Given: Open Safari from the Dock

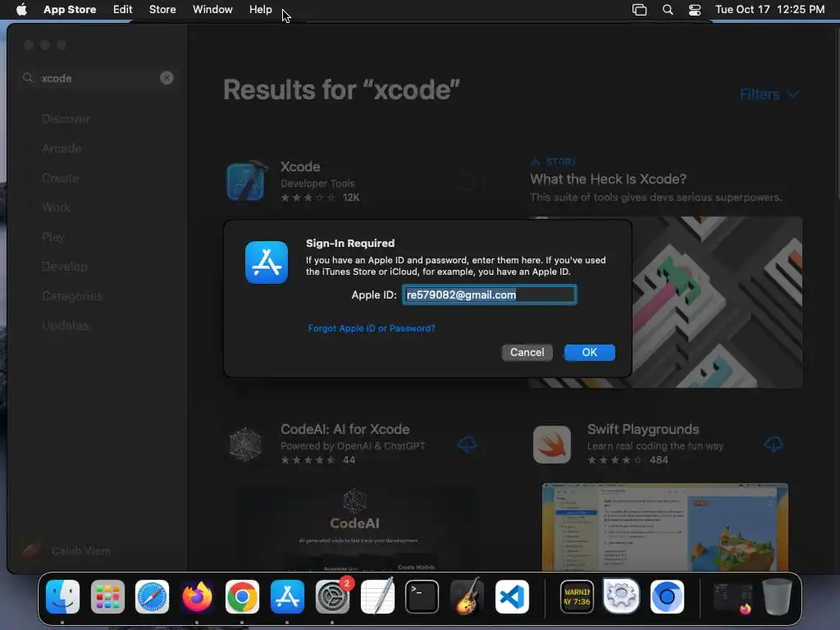Looking at the screenshot, I should tap(152, 597).
